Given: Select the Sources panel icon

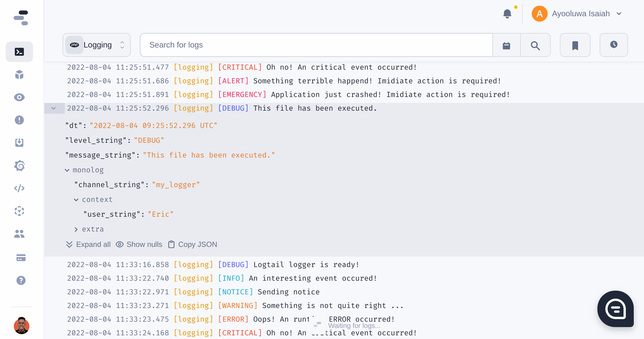Looking at the screenshot, I should (x=19, y=75).
